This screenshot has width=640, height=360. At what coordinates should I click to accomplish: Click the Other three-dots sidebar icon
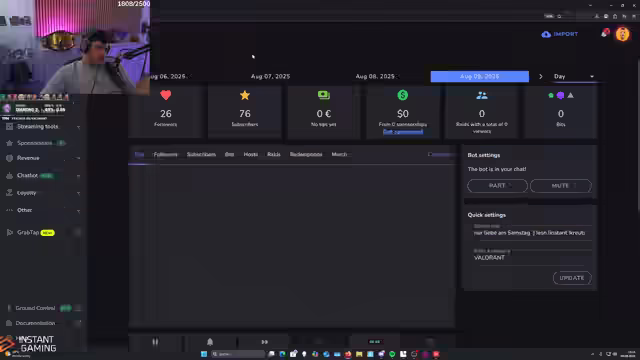9,210
